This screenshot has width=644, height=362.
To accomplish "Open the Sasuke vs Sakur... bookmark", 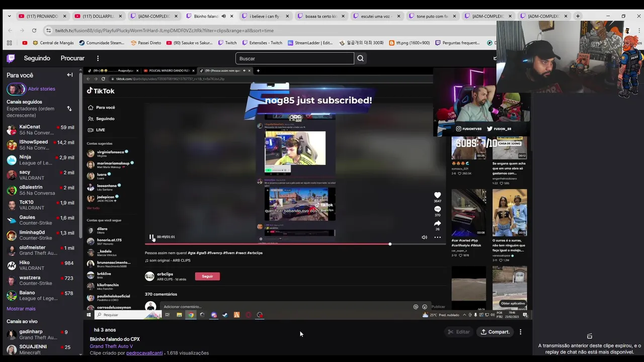I will 189,43.
